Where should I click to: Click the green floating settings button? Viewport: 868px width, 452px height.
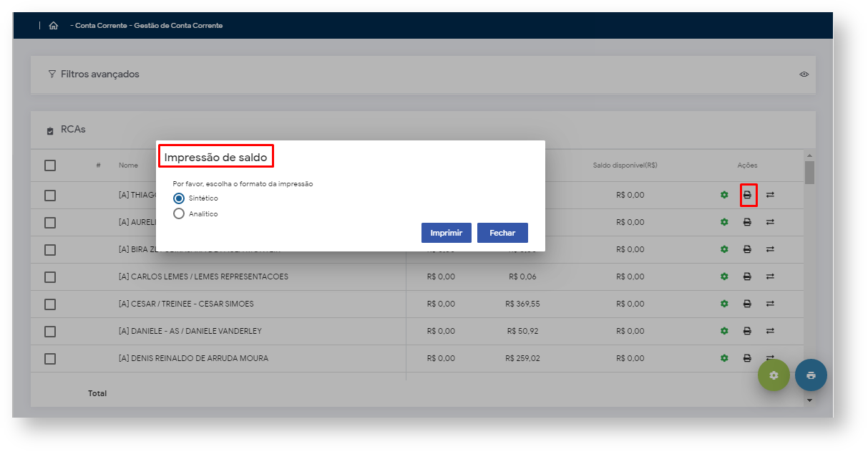coord(774,375)
